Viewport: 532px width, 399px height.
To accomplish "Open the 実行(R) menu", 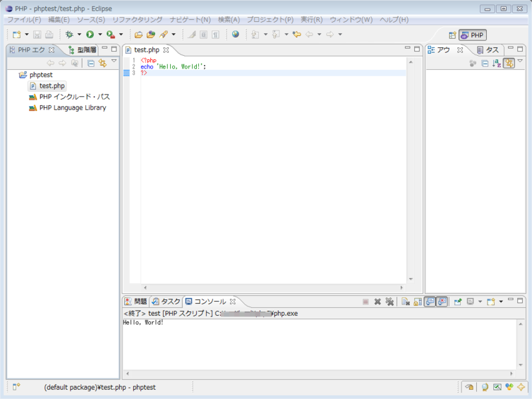I will (311, 20).
